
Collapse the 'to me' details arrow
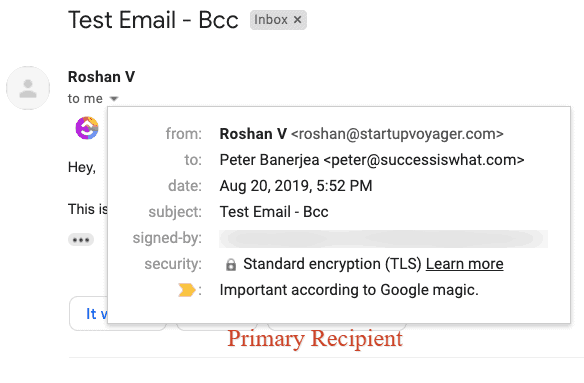click(114, 99)
